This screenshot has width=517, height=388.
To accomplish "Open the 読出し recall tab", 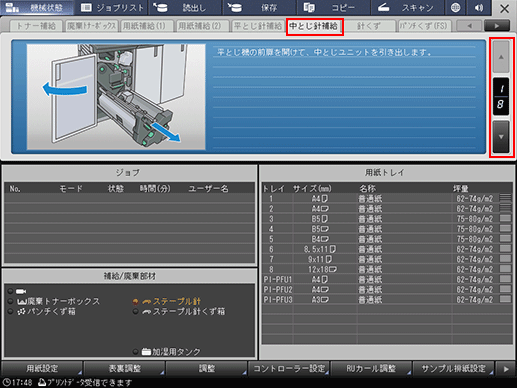I will coord(185,8).
